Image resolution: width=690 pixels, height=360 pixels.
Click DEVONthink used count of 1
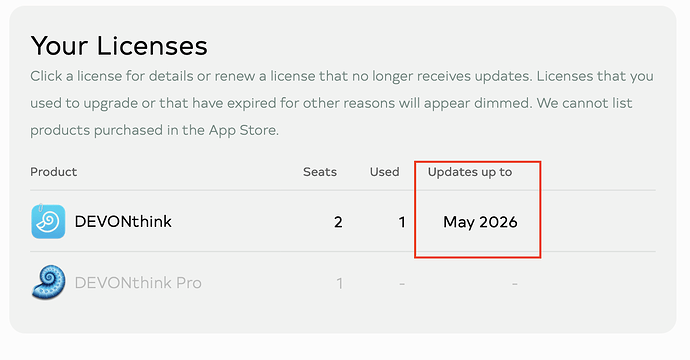402,222
